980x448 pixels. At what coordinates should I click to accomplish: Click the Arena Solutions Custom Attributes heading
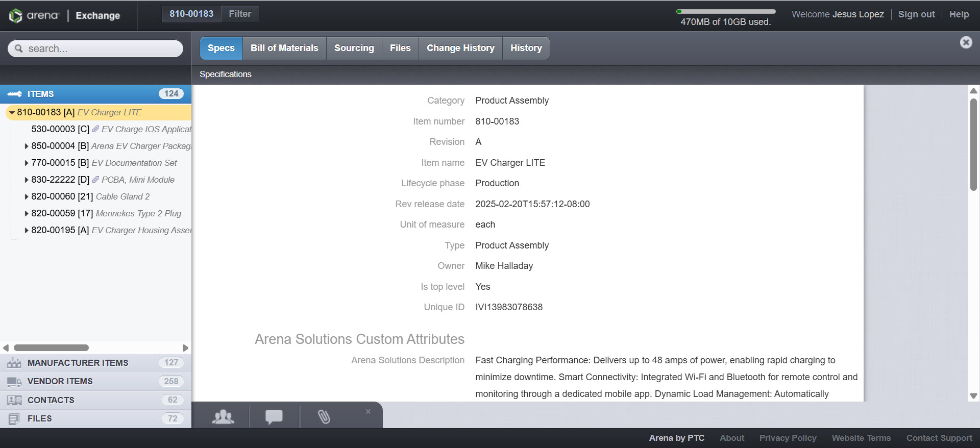point(359,339)
